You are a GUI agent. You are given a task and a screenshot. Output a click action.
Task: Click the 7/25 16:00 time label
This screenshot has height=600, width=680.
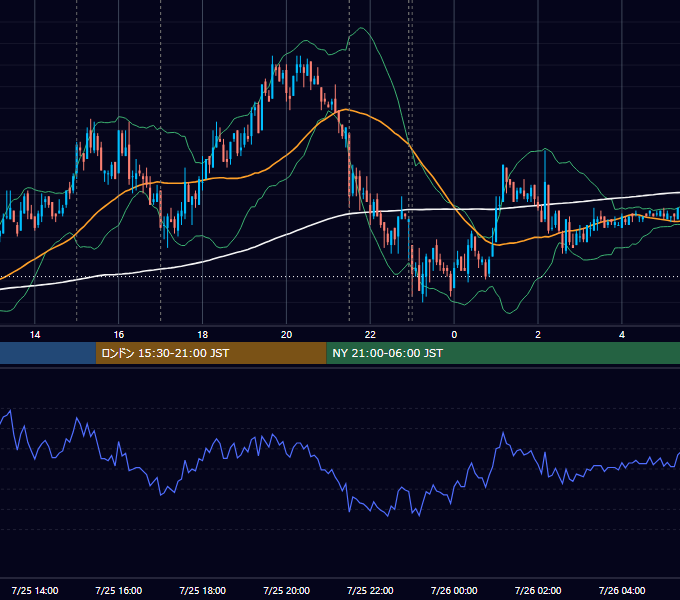click(119, 590)
